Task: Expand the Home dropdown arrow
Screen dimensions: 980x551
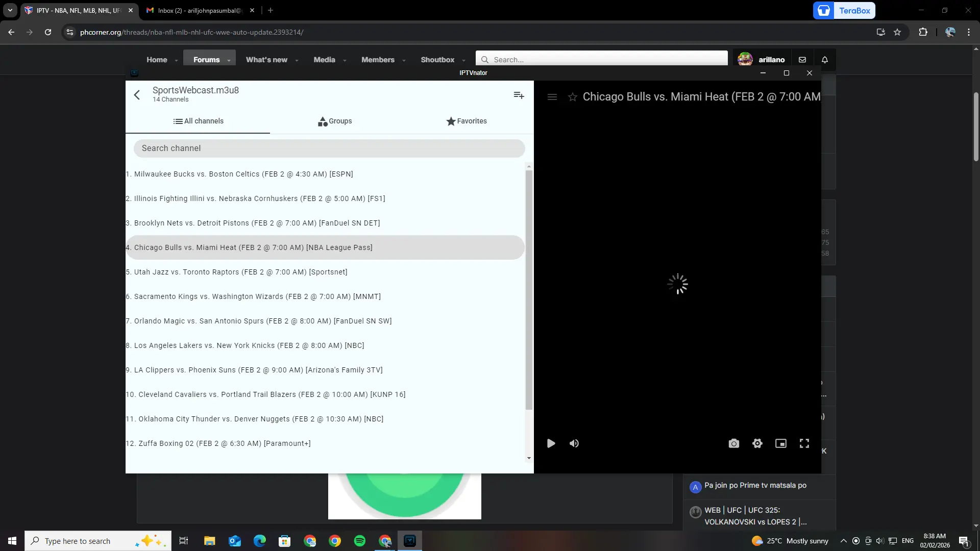Action: pos(177,60)
